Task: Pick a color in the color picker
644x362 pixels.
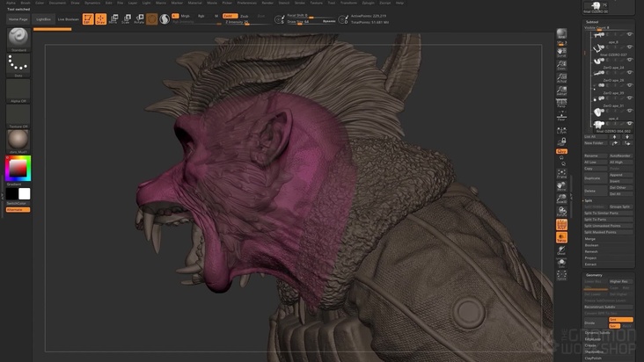Action: coord(18,168)
